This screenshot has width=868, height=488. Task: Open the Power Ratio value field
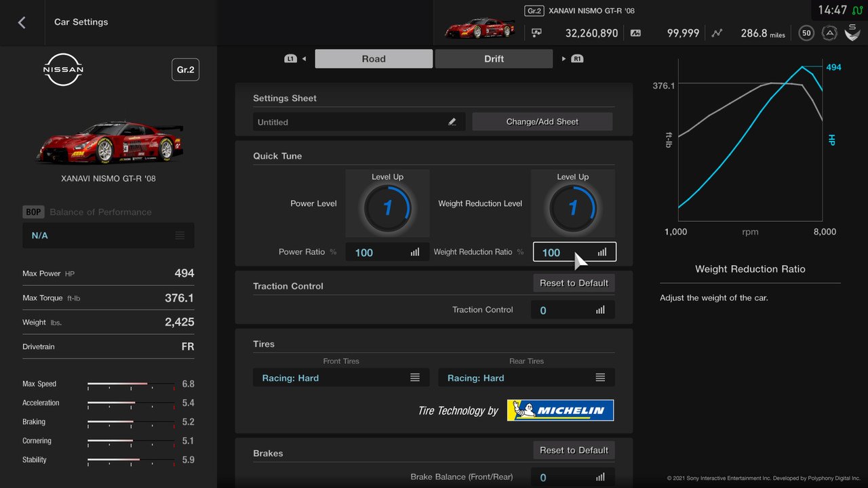coord(387,252)
